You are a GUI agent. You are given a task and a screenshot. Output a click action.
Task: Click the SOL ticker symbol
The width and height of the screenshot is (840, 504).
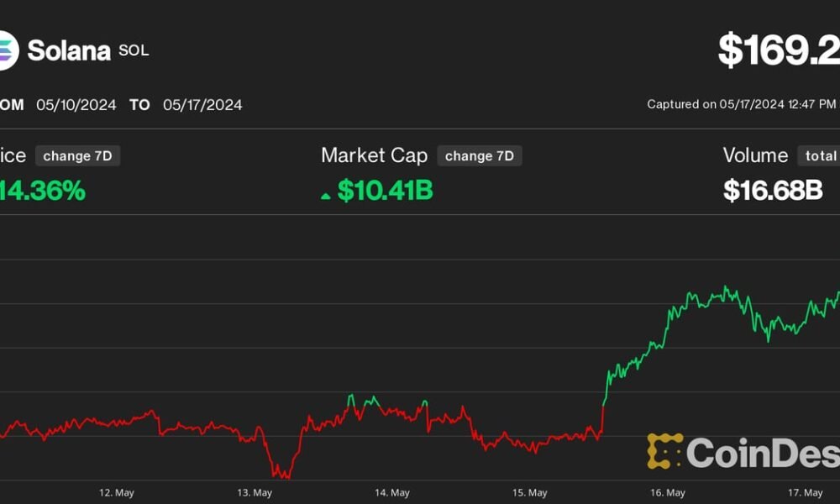point(134,50)
